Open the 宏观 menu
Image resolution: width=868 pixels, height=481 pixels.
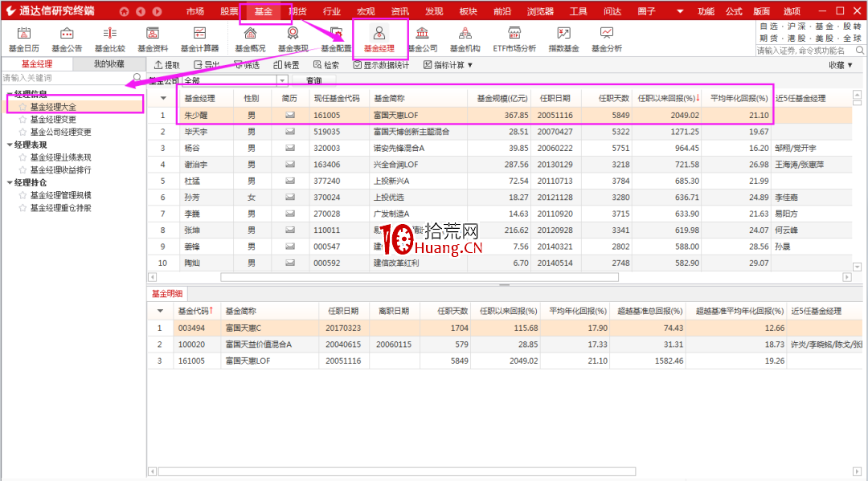point(366,11)
